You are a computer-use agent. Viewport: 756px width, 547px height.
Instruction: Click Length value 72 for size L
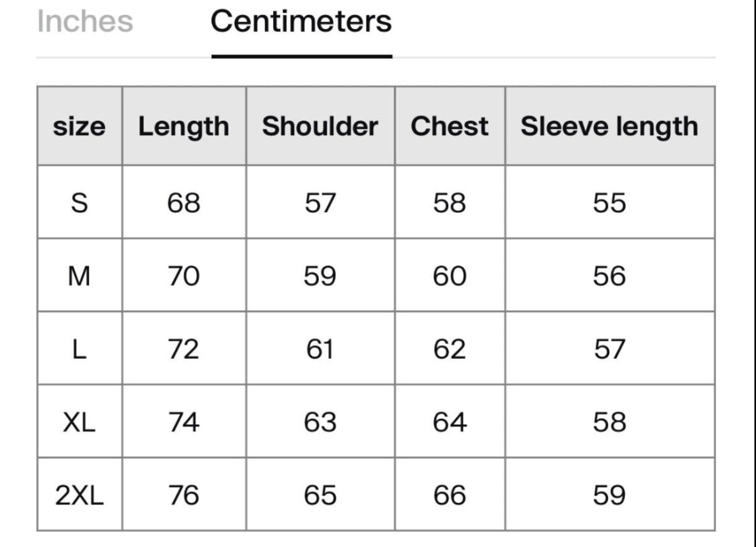click(x=183, y=349)
